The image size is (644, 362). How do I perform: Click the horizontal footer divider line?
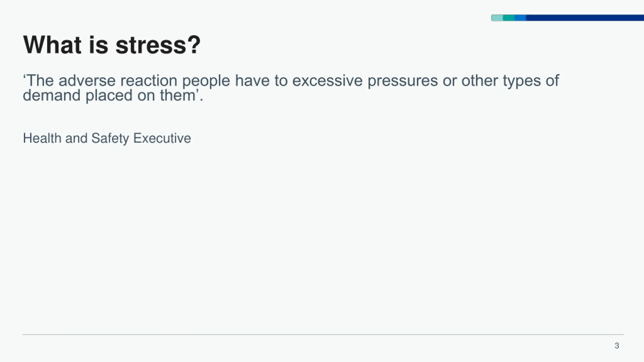(x=323, y=335)
